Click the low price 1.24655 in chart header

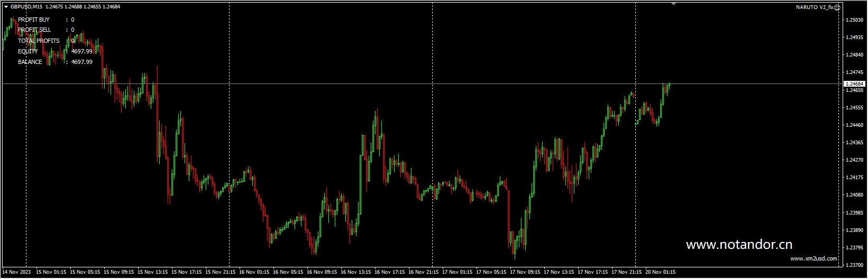92,7
